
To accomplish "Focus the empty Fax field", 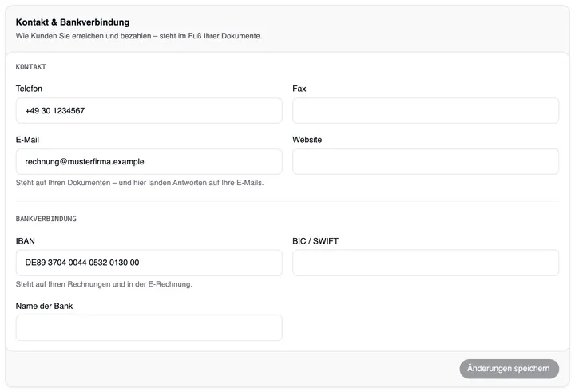I will click(x=426, y=110).
